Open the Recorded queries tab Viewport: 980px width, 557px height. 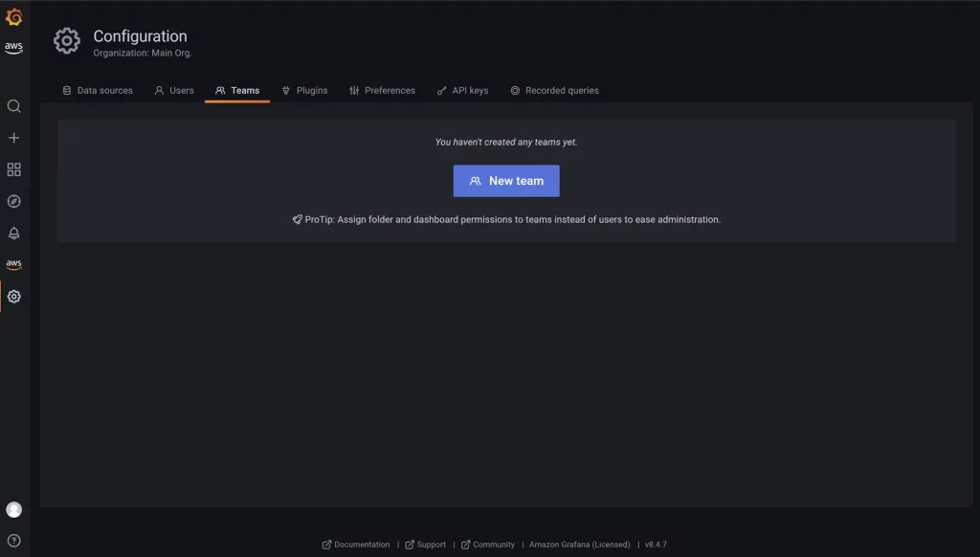tap(554, 90)
